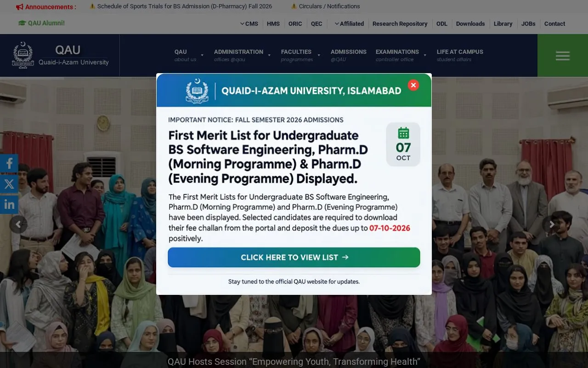Open the Faculties programmes menu

300,55
